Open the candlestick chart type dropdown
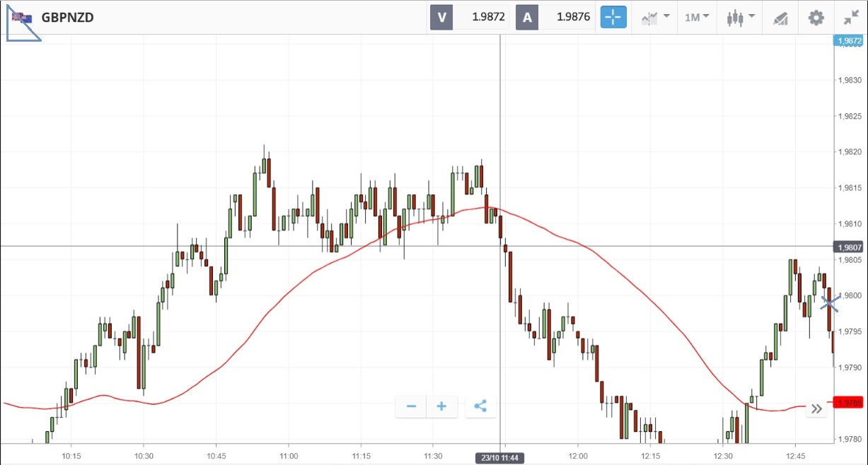Image resolution: width=868 pixels, height=465 pixels. [741, 18]
